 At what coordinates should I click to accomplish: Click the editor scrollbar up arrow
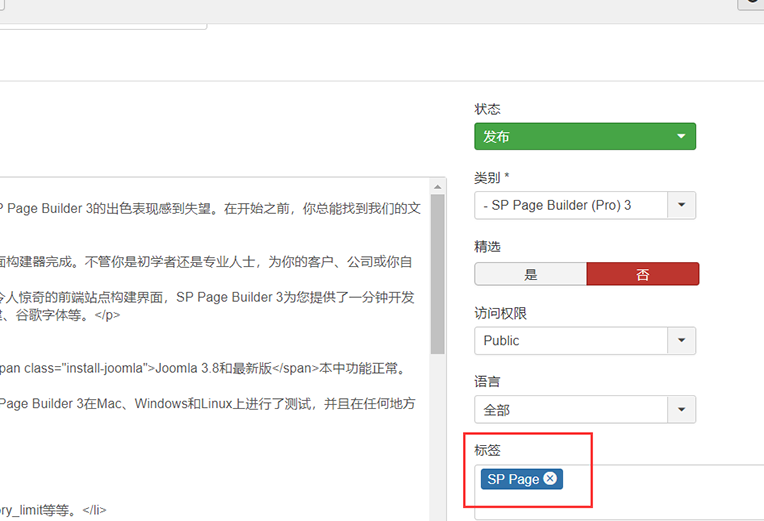437,186
